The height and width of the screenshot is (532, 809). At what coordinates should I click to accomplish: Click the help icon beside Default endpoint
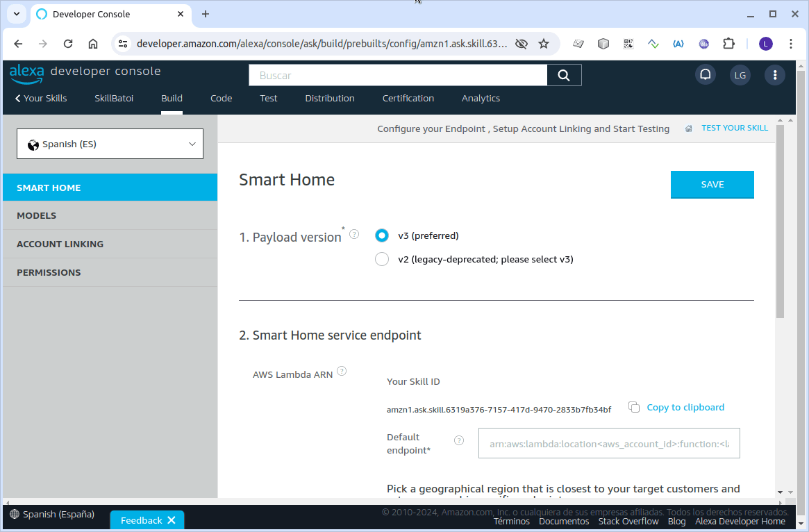459,440
